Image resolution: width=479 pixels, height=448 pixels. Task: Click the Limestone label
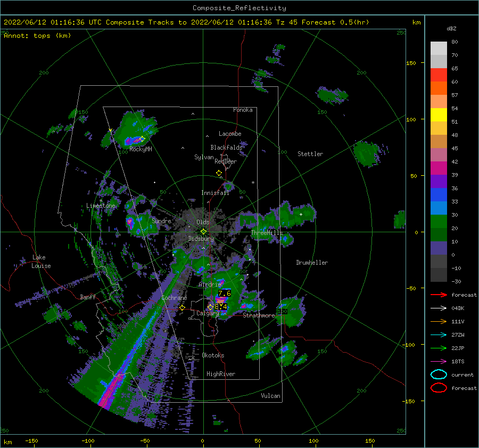pos(101,206)
